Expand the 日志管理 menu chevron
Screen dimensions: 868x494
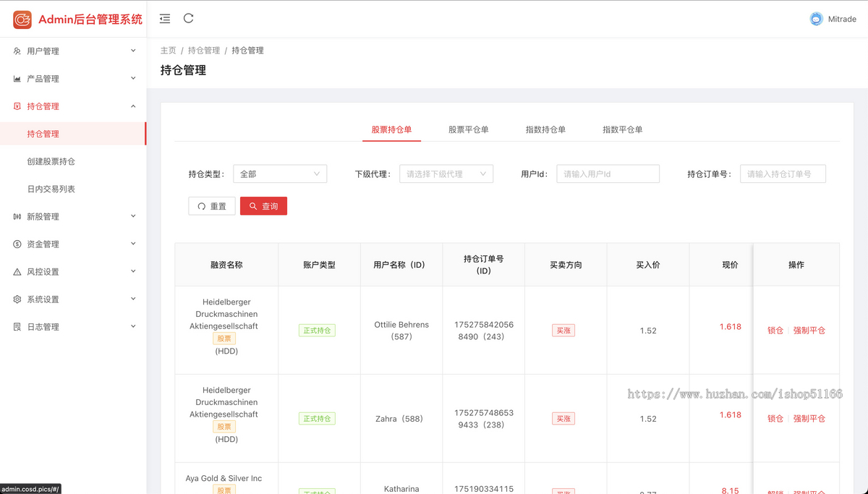click(x=133, y=326)
